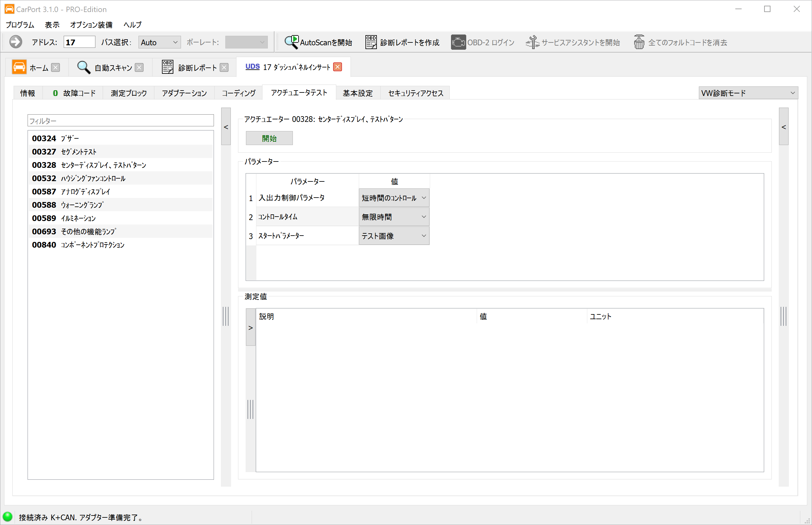
Task: Click the service assistant wrench icon
Action: [x=532, y=42]
